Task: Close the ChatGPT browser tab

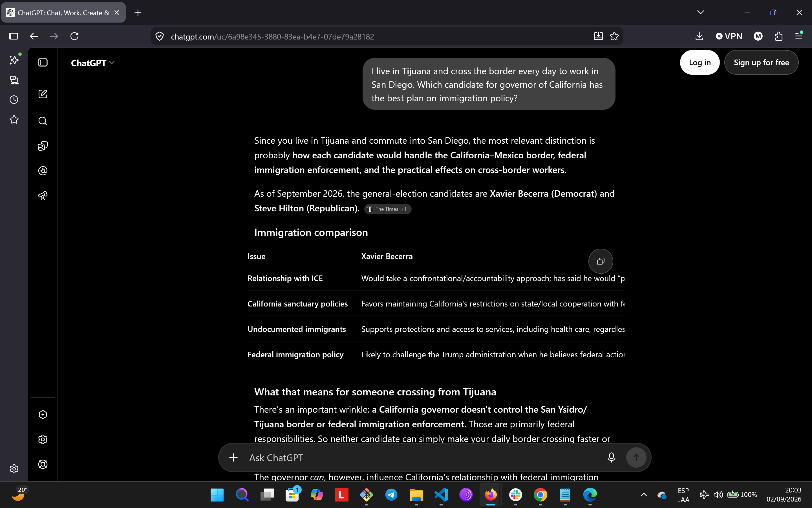Action: click(117, 12)
